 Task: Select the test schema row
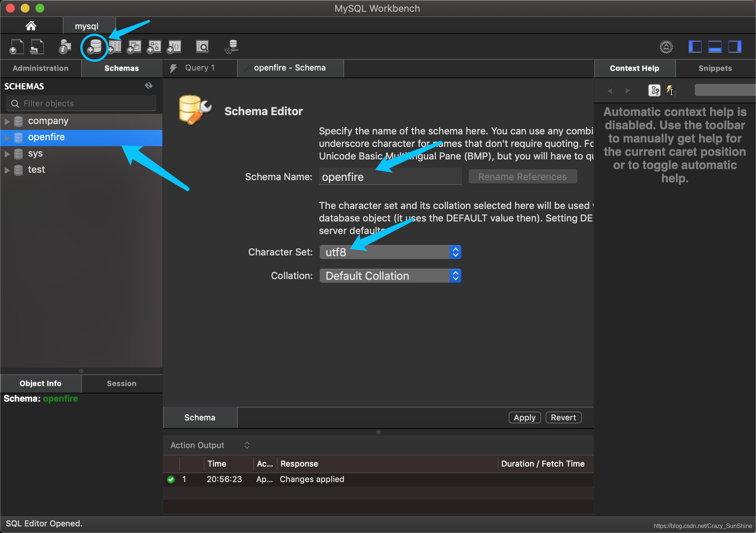click(x=81, y=170)
